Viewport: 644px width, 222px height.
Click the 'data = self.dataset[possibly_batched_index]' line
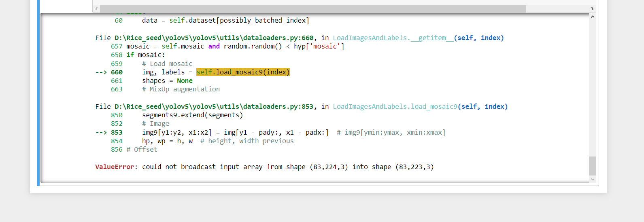225,20
